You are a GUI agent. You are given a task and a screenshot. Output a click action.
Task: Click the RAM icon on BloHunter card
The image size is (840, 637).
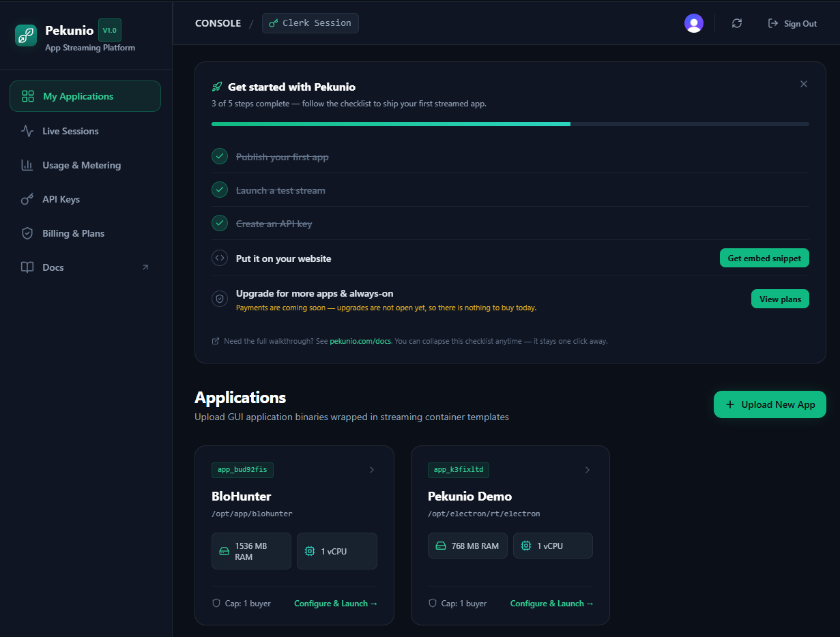point(224,551)
